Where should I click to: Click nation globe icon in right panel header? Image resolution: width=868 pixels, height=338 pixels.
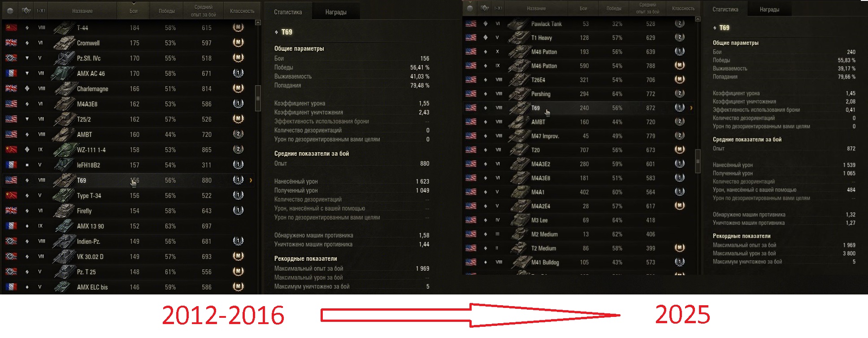pyautogui.click(x=469, y=8)
